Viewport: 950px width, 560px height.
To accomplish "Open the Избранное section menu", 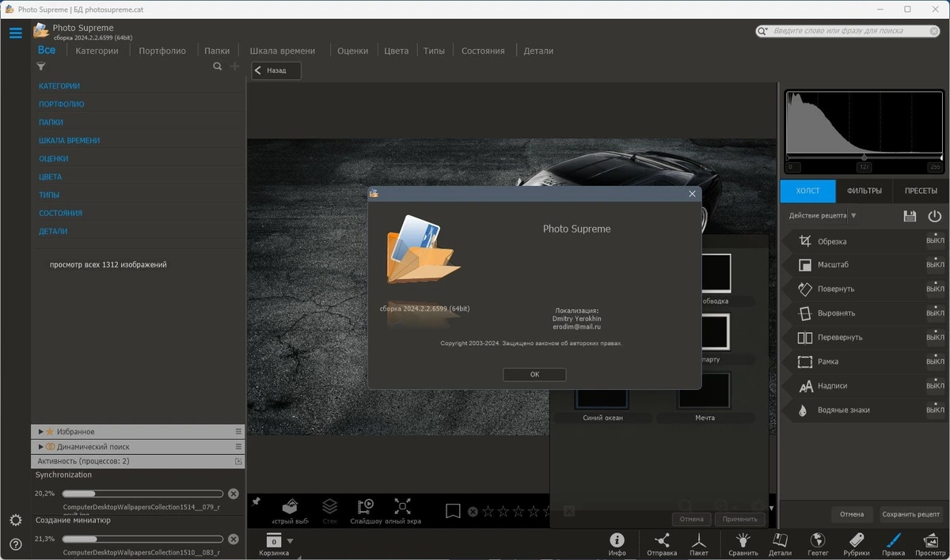I will click(238, 432).
